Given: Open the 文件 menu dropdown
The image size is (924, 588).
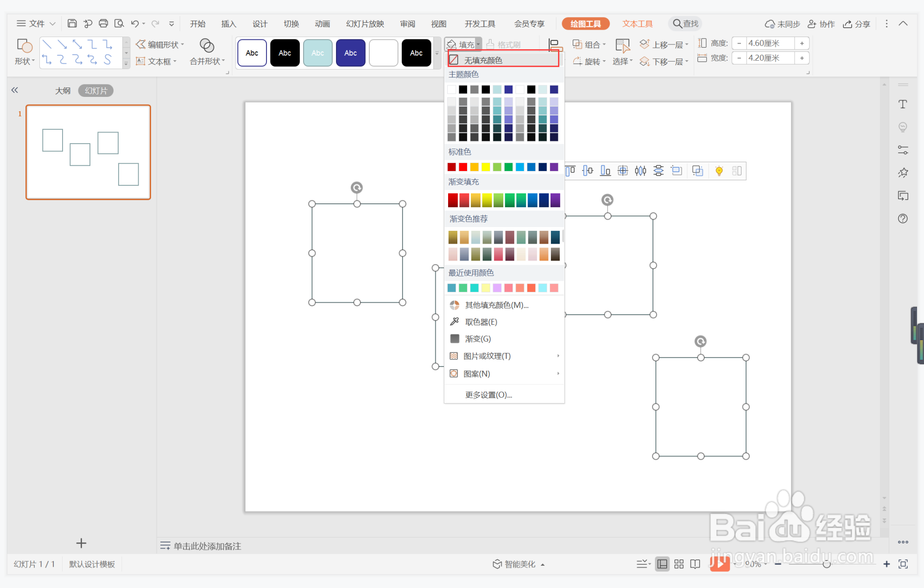Looking at the screenshot, I should 36,24.
